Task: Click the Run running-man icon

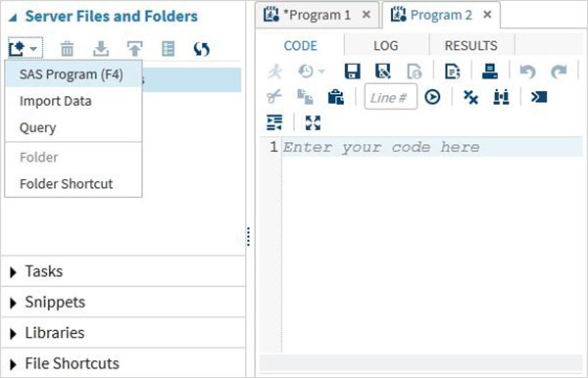Action: (275, 71)
